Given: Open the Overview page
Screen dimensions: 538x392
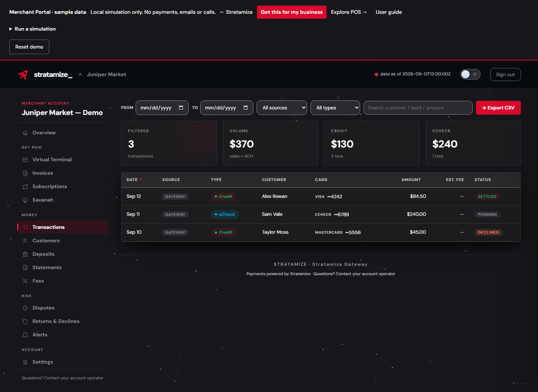Looking at the screenshot, I should [63, 133].
